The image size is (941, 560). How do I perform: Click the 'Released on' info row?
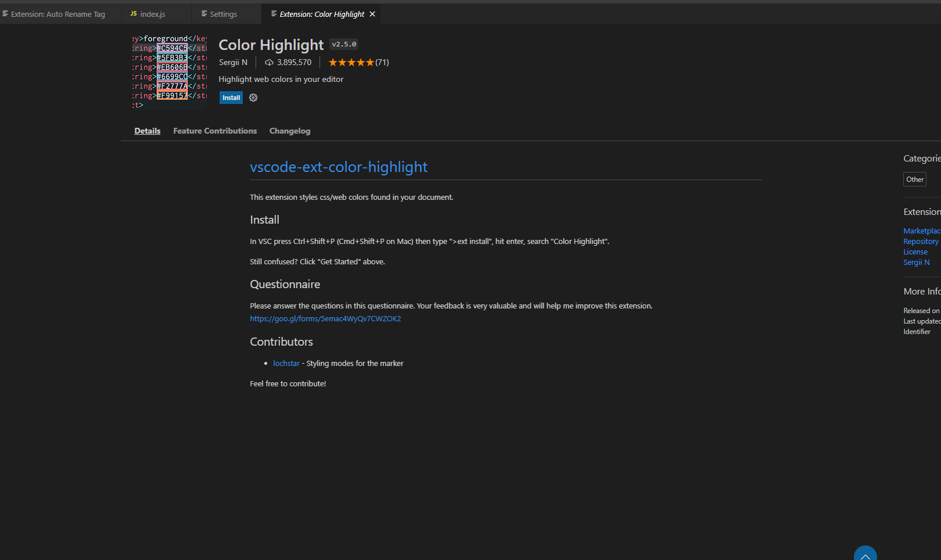point(922,311)
